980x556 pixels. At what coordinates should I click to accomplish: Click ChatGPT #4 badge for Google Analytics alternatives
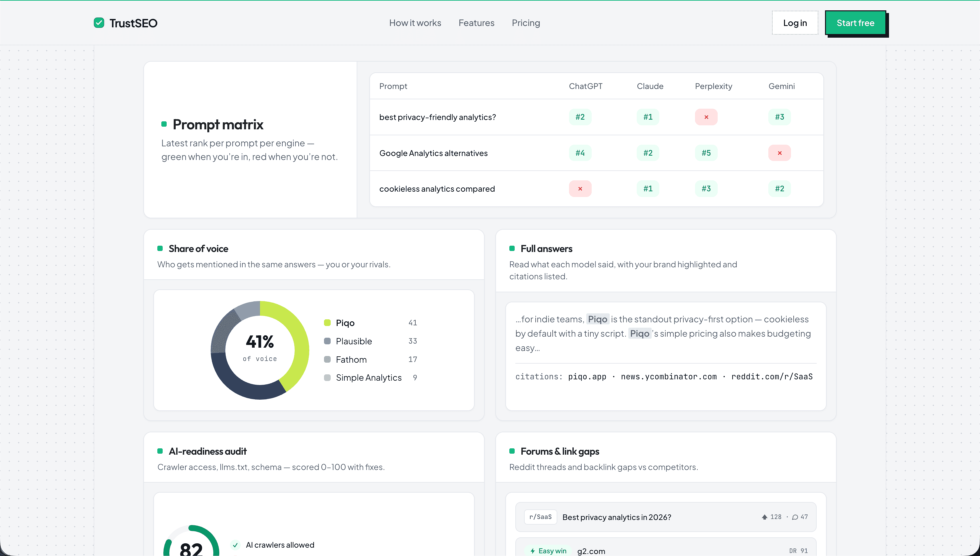pos(580,153)
